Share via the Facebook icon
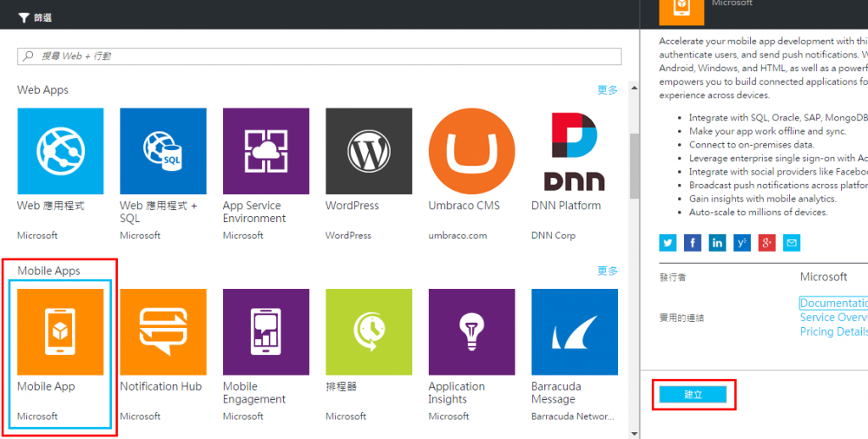 693,242
